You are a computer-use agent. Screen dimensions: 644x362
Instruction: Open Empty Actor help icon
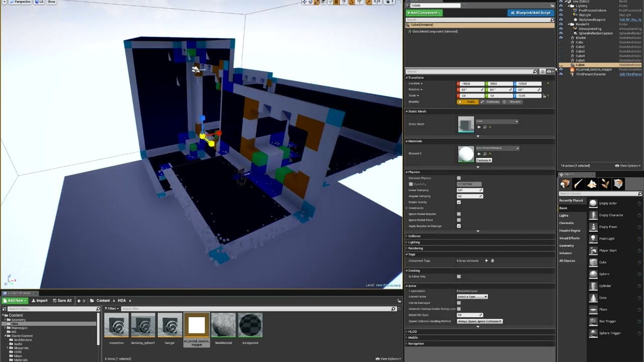[x=639, y=203]
